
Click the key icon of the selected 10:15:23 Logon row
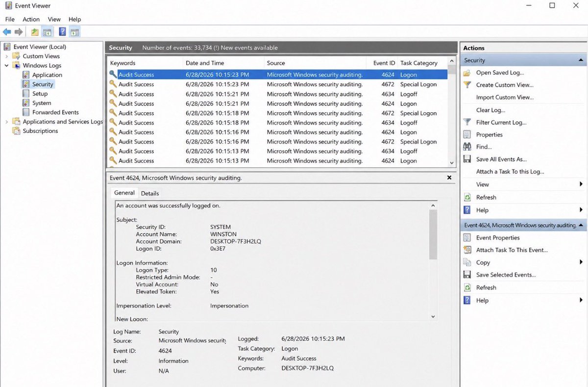pos(113,75)
